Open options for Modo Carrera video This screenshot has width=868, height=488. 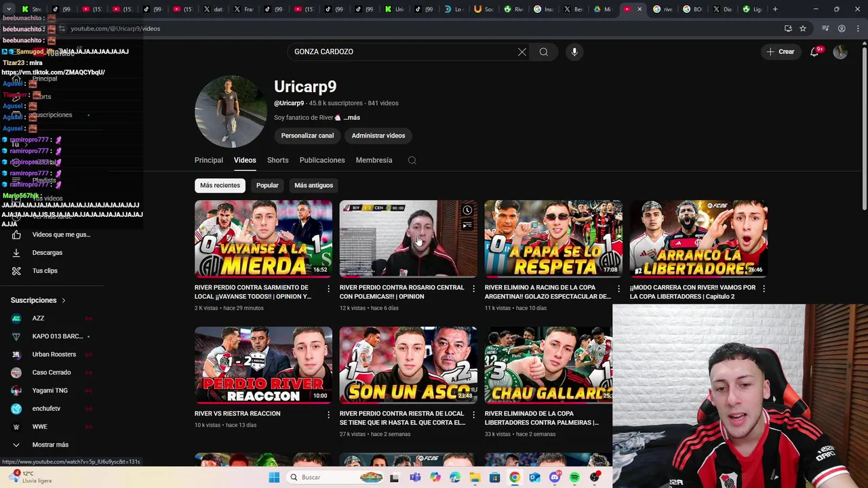(764, 289)
